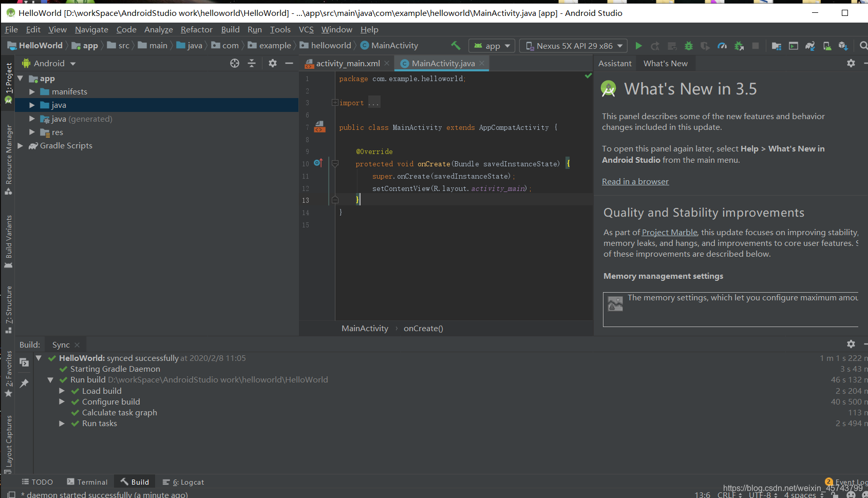
Task: Close the MainActivity.java editor tab
Action: [482, 63]
